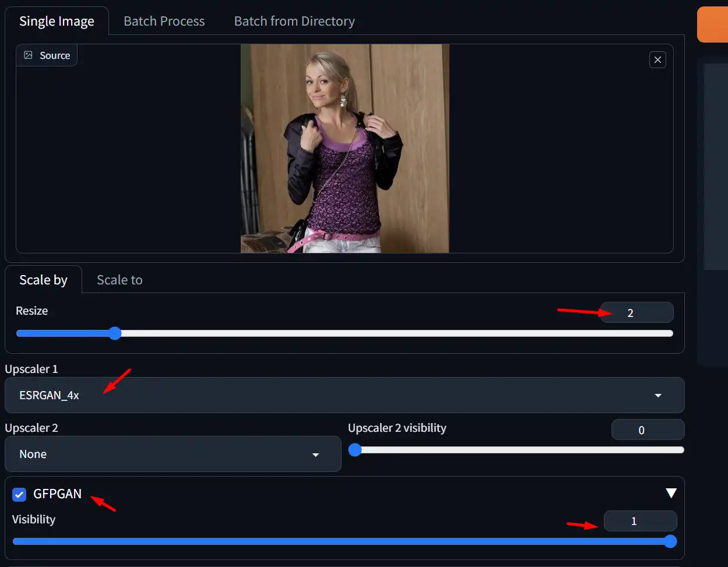The width and height of the screenshot is (728, 567).
Task: Open the Upscaler 1 dropdown showing ESRGAN_4x
Action: tap(344, 395)
